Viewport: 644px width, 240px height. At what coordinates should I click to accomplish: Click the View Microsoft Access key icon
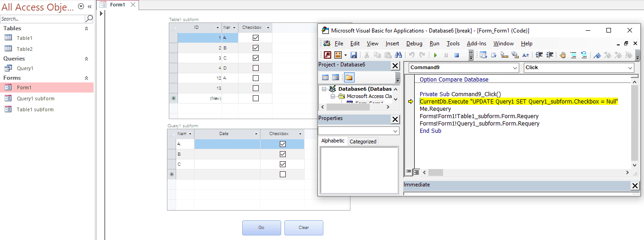pyautogui.click(x=327, y=55)
